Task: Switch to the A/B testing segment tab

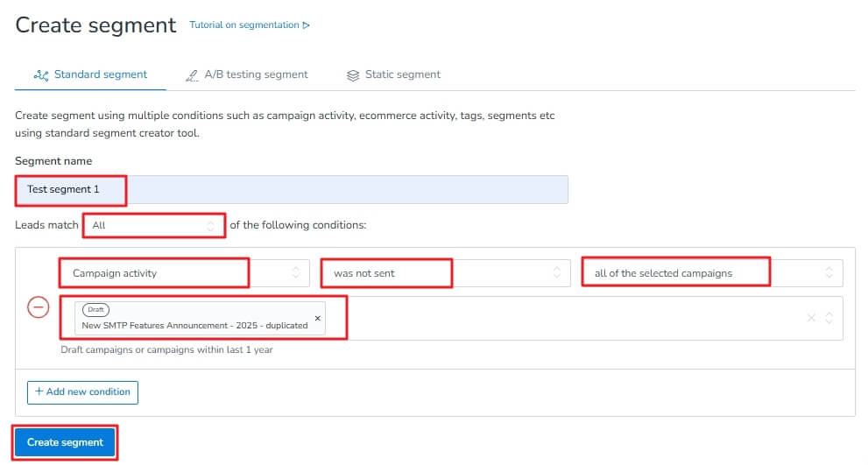Action: (x=256, y=74)
